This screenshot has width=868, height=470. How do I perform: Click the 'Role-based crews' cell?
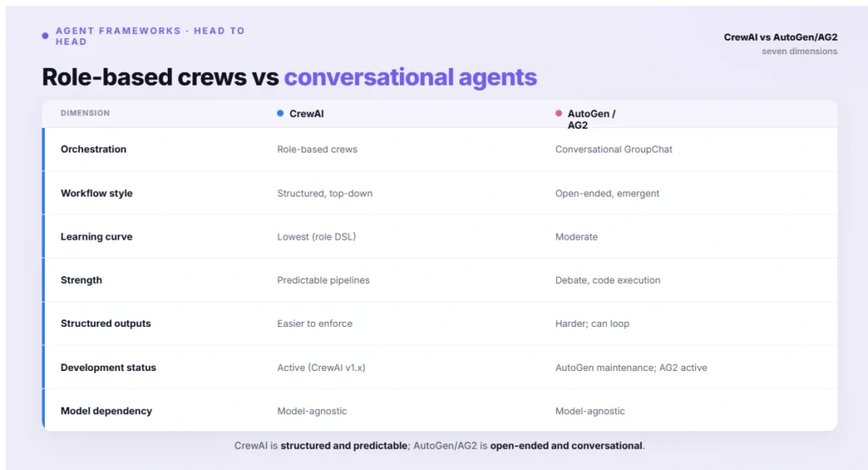317,149
